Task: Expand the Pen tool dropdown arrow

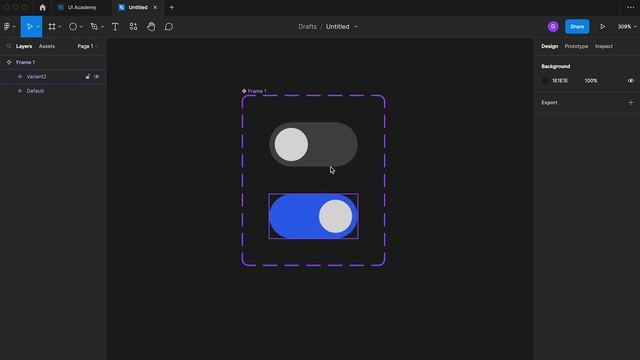Action: tap(102, 27)
